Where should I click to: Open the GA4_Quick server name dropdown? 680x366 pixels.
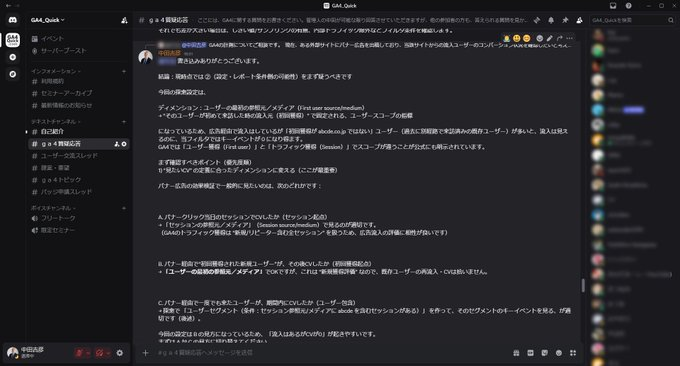click(x=48, y=20)
